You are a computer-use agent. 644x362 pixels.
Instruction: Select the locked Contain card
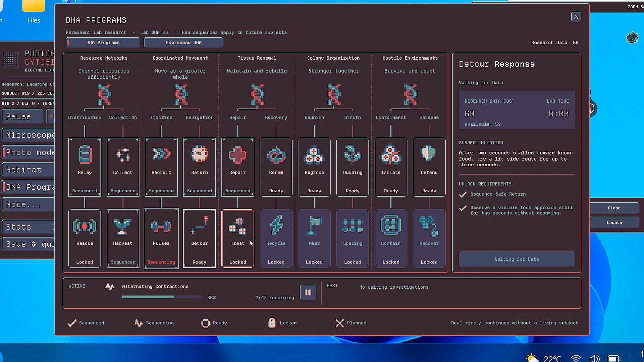tap(391, 238)
